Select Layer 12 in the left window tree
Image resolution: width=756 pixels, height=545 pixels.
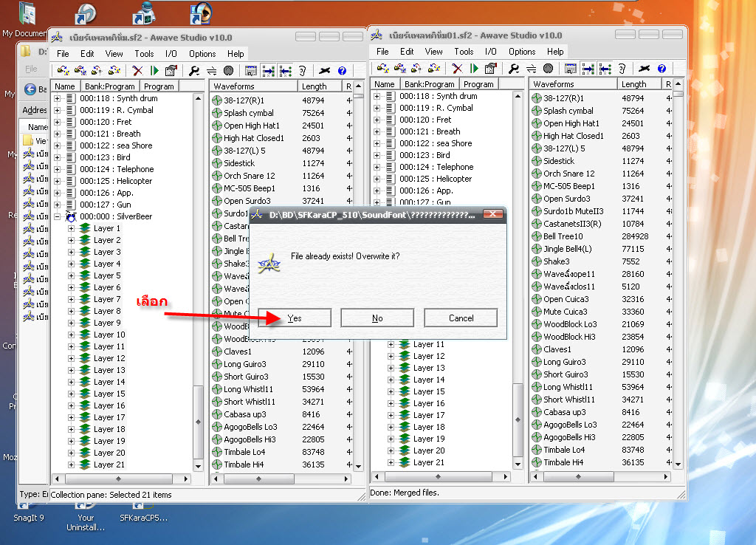[109, 358]
